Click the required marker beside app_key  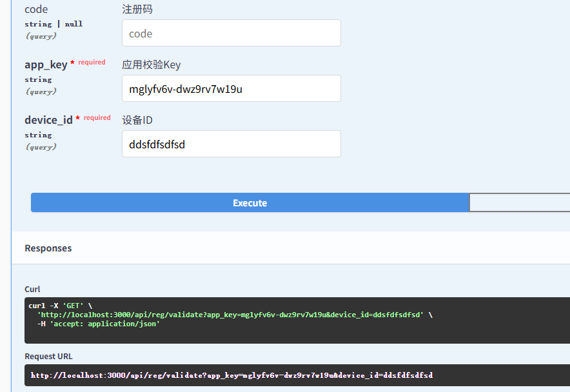coord(92,63)
